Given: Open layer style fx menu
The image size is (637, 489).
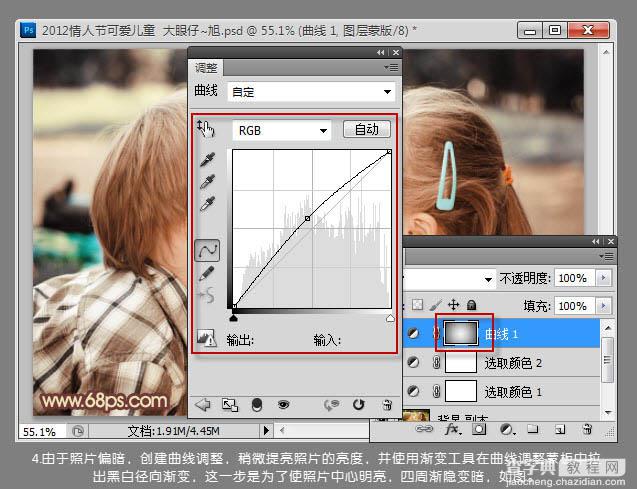Looking at the screenshot, I should point(453,429).
